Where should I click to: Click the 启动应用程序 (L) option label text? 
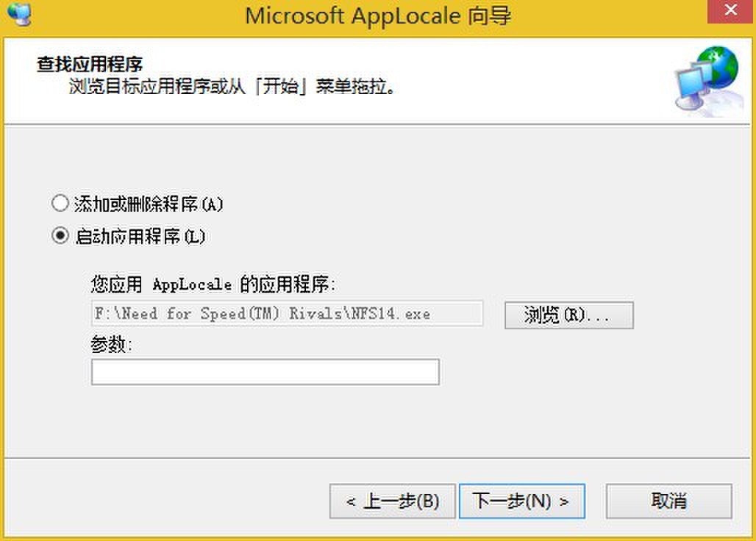coord(140,237)
